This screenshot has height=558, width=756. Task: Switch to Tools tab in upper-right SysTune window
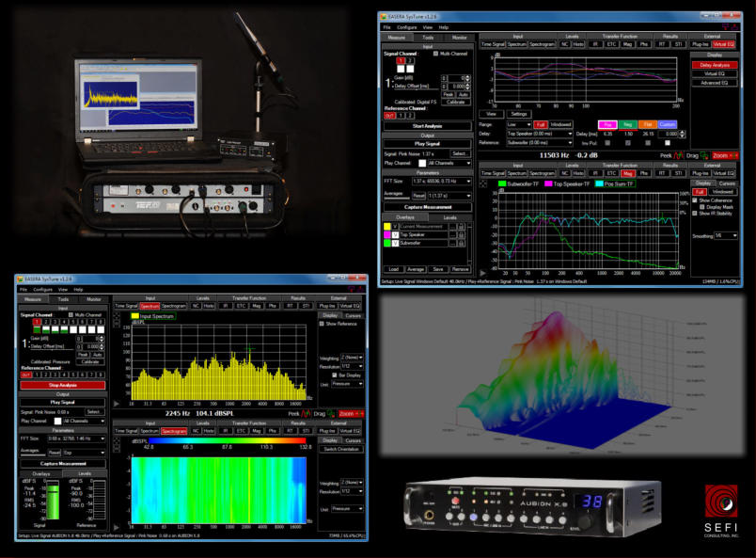(428, 37)
